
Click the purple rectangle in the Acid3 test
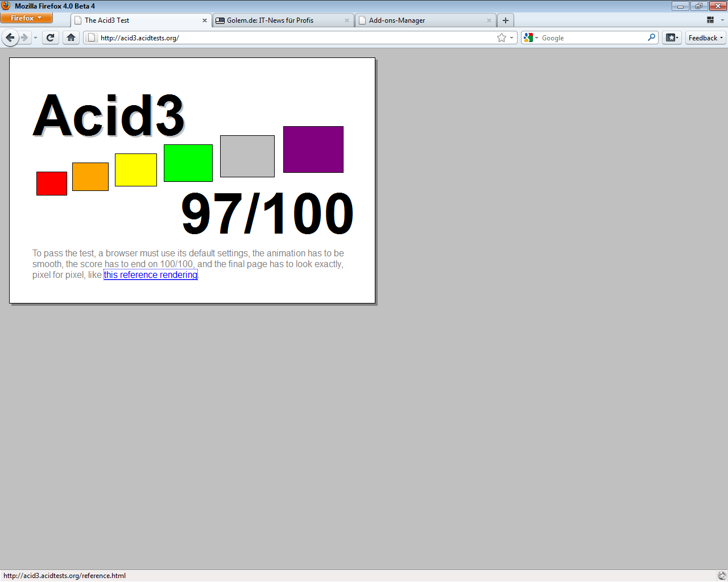313,149
